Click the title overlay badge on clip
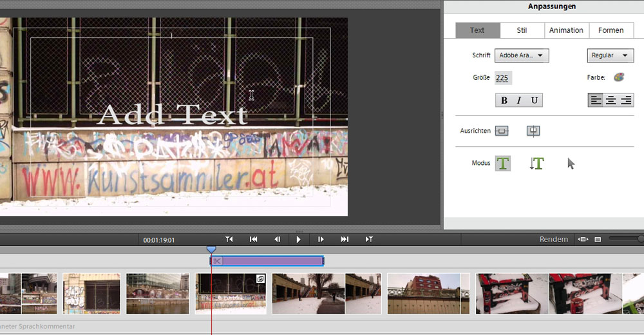The height and width of the screenshot is (335, 644). tap(260, 279)
